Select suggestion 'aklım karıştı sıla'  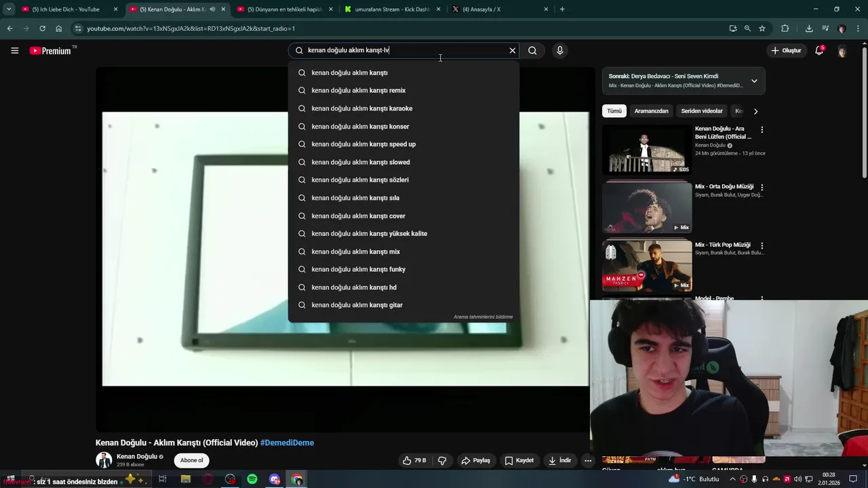403,198
